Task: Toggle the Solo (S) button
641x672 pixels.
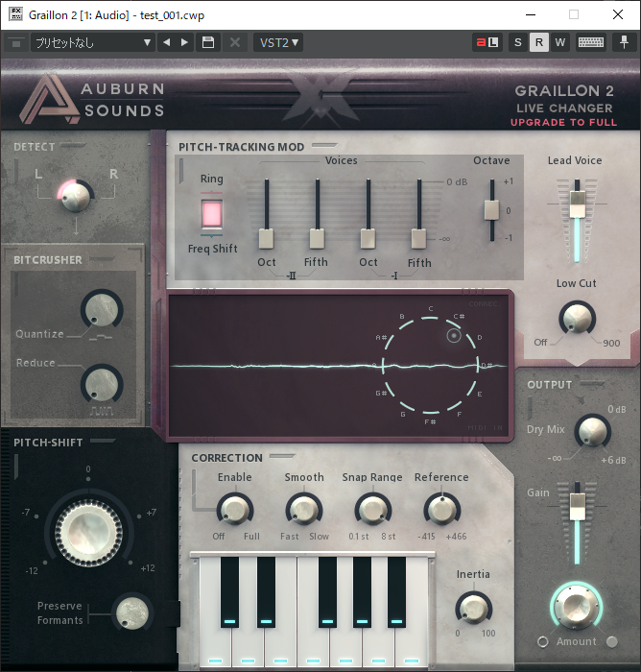Action: pyautogui.click(x=518, y=42)
